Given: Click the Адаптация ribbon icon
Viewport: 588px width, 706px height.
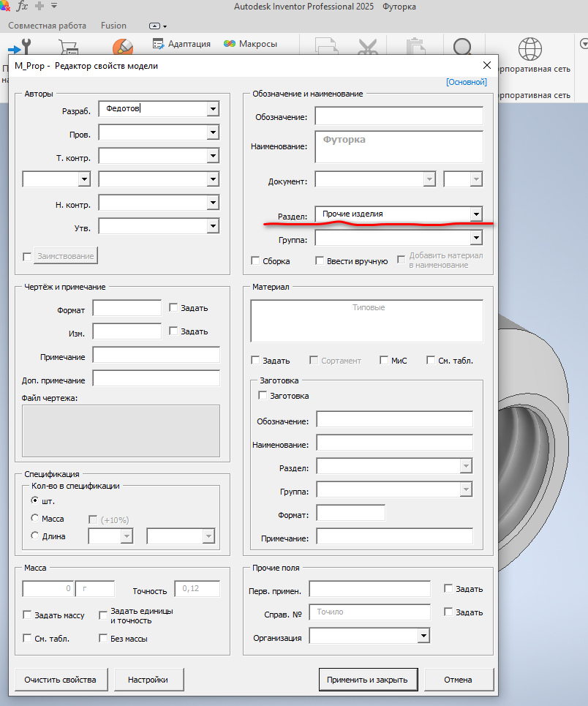Looking at the screenshot, I should 158,44.
